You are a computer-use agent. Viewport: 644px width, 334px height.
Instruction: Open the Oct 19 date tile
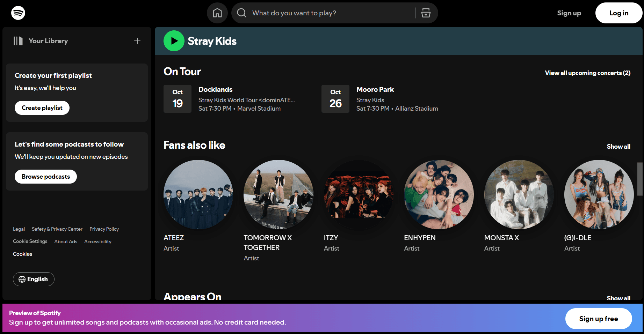178,99
